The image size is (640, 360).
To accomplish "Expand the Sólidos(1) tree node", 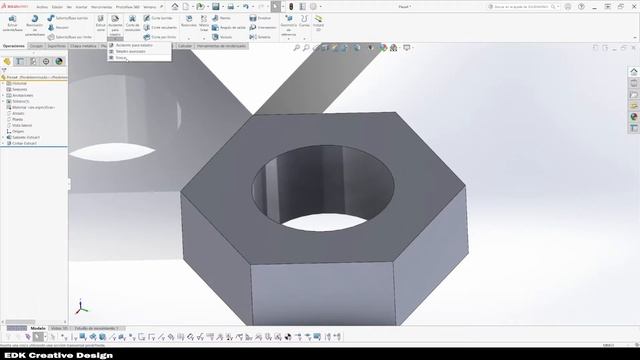I will [x=3, y=101].
